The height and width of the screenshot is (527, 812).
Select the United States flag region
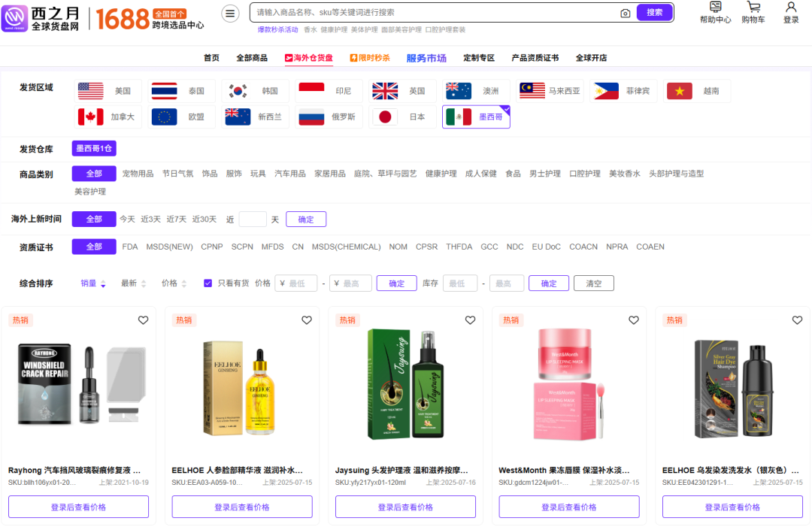[108, 91]
